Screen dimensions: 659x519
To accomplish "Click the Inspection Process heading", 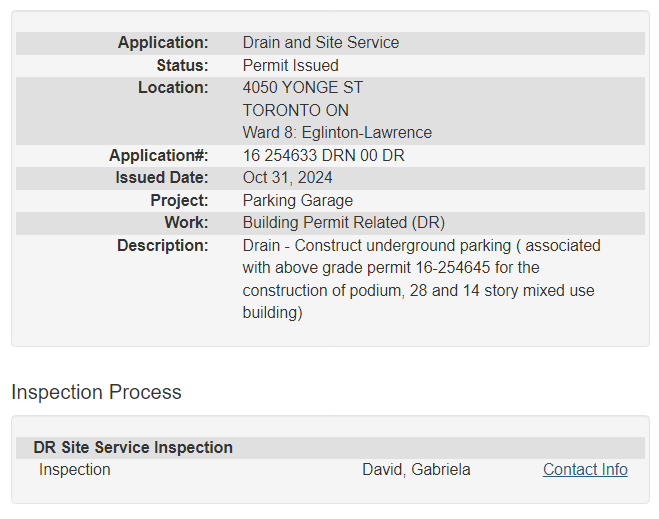I will 96,392.
